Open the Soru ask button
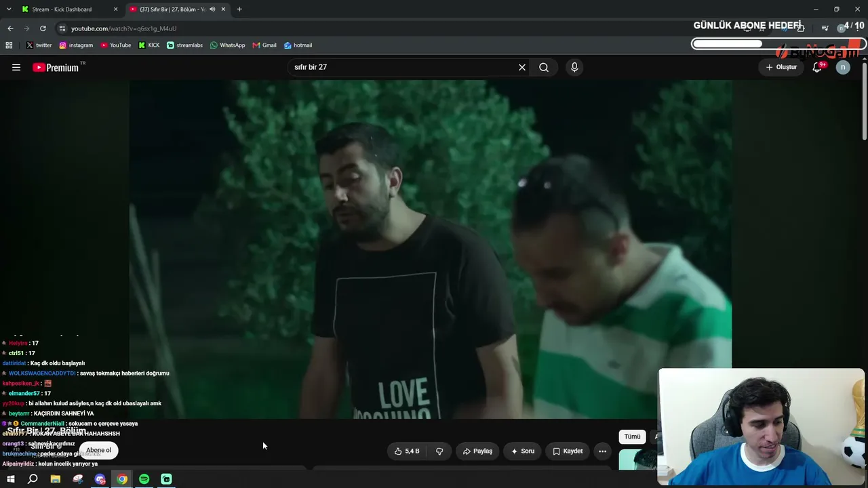This screenshot has width=868, height=488. pos(523,451)
